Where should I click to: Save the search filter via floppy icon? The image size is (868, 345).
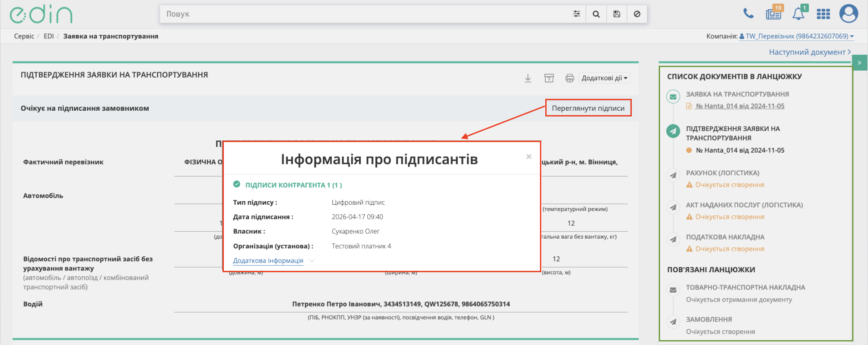(617, 14)
